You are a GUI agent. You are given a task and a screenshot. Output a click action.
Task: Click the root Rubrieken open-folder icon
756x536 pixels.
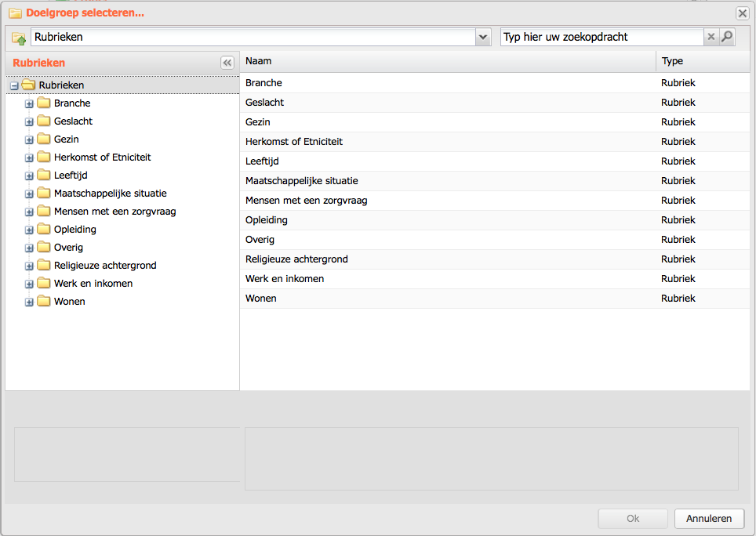[x=28, y=85]
